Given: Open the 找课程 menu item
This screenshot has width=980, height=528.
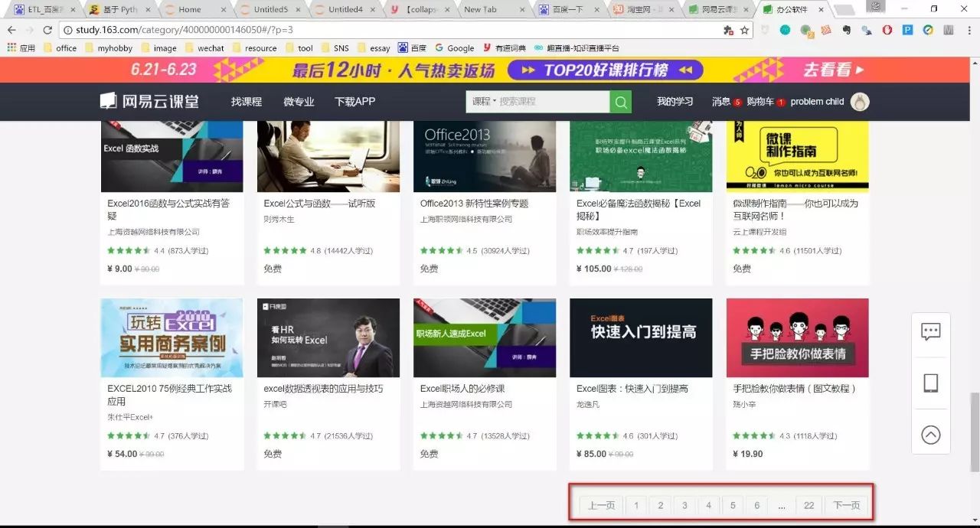Looking at the screenshot, I should click(247, 102).
